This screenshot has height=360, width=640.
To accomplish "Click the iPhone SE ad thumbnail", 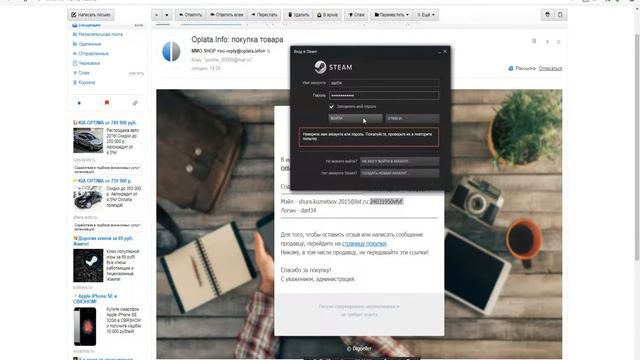I will coord(85,327).
